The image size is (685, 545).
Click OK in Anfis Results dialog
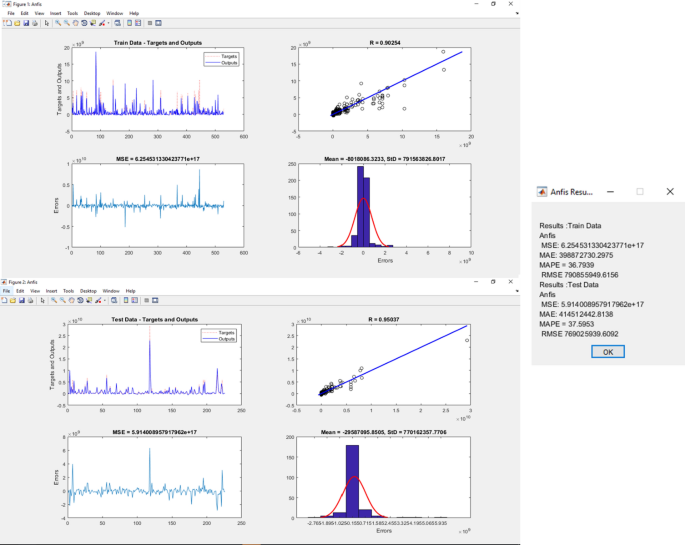pos(608,352)
